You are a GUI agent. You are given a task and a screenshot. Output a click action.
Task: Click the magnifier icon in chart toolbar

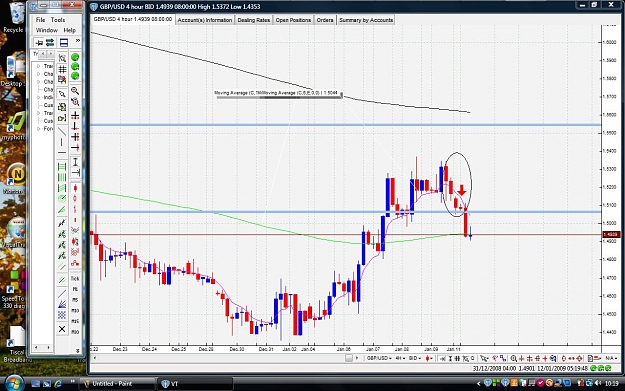tap(513, 358)
